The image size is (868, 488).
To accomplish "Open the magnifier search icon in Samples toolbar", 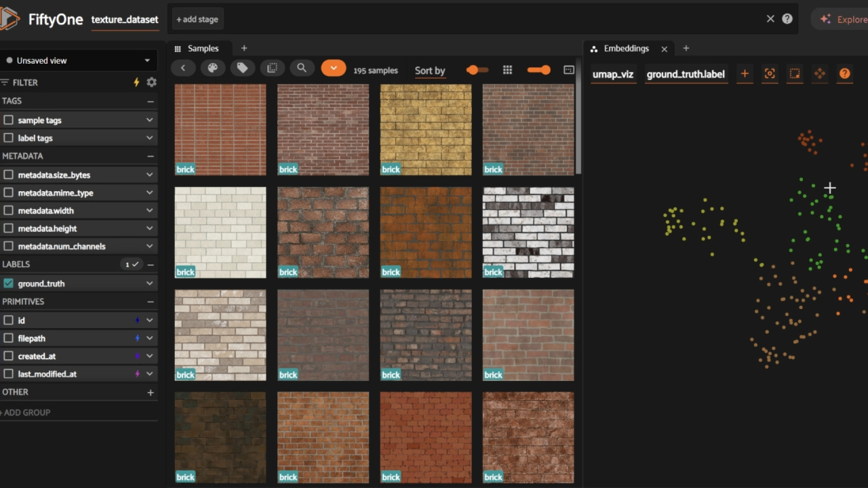I will 302,68.
